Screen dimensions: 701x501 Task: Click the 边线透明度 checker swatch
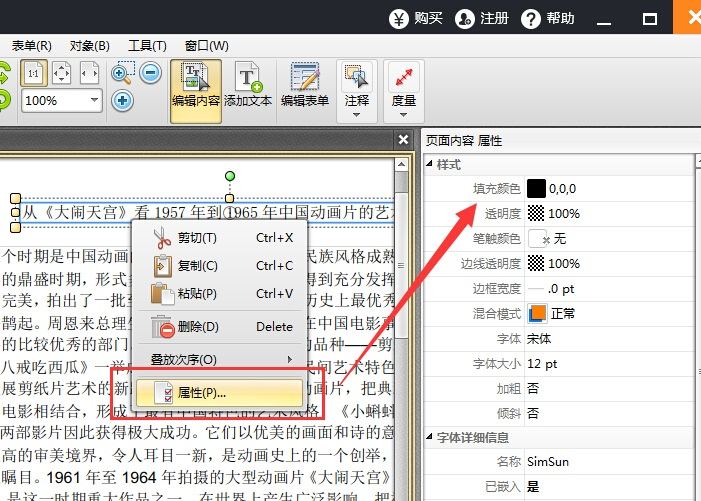coord(536,264)
